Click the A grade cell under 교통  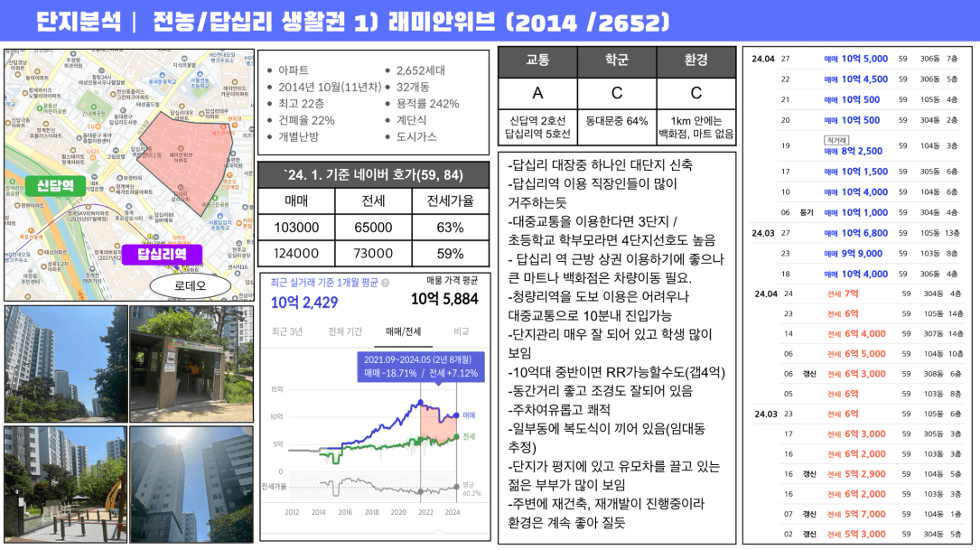tap(537, 93)
